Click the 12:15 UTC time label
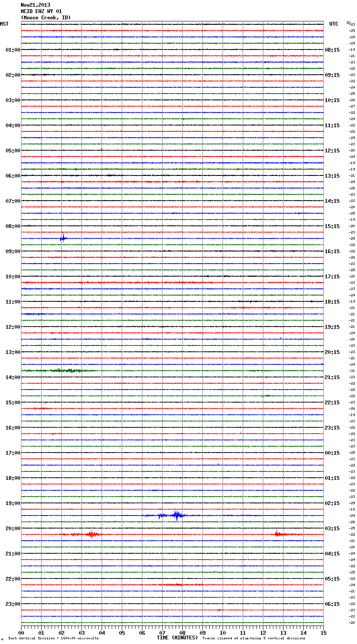 pos(332,151)
